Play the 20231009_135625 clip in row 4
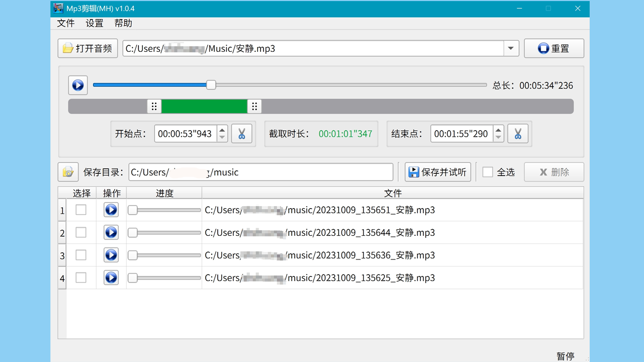 point(111,278)
